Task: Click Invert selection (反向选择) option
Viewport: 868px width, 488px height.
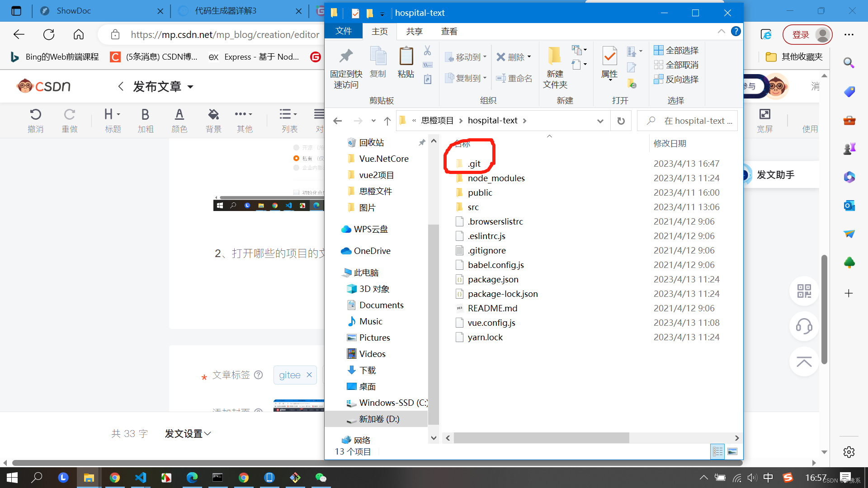Action: click(x=676, y=79)
